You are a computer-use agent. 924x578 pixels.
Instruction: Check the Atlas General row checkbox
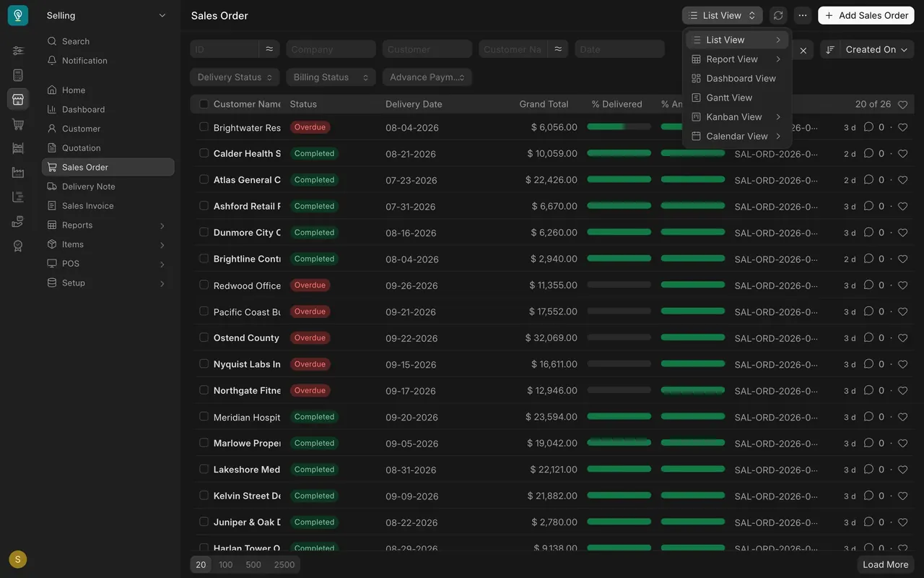[204, 179]
